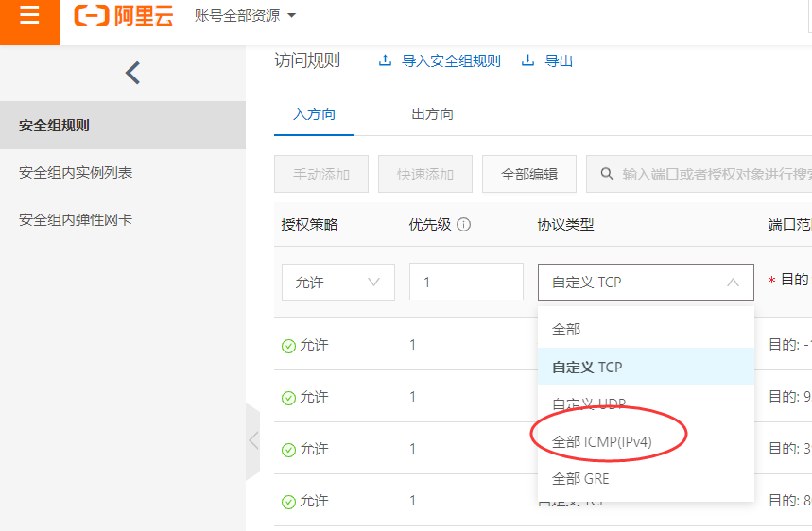Click the search magnifier icon

point(605,175)
